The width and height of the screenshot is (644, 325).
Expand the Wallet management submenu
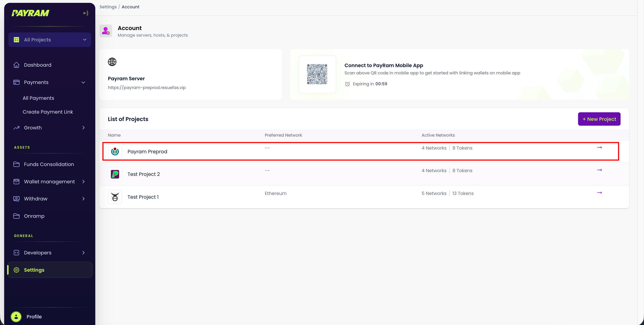pos(83,182)
